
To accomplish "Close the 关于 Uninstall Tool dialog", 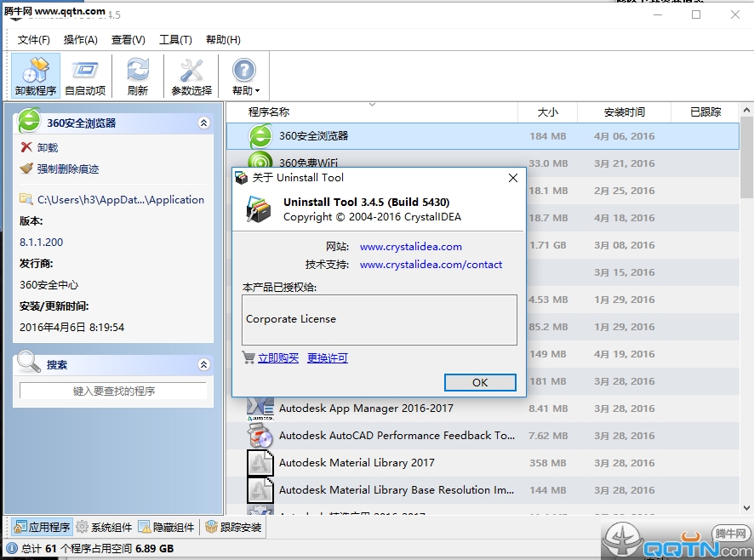I will (x=513, y=178).
